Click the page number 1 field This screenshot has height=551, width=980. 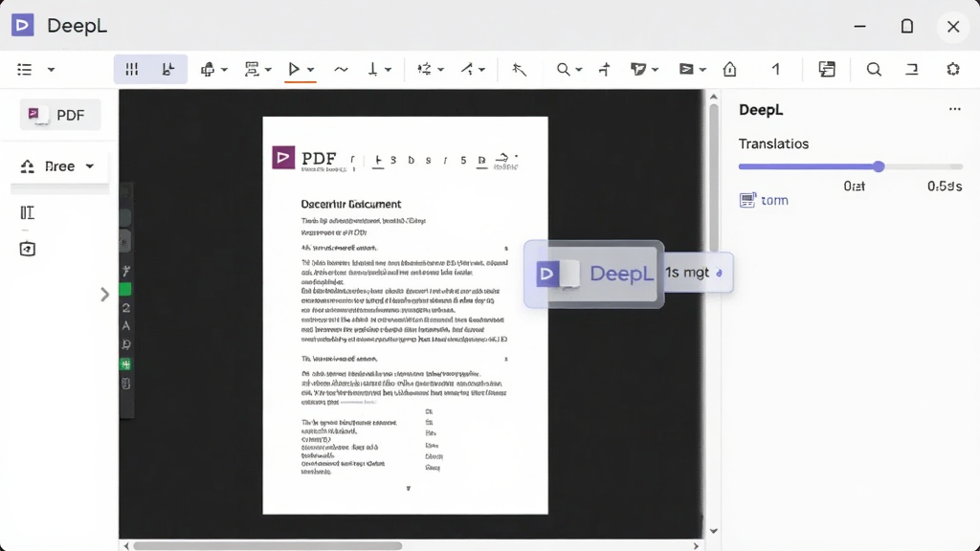click(775, 69)
